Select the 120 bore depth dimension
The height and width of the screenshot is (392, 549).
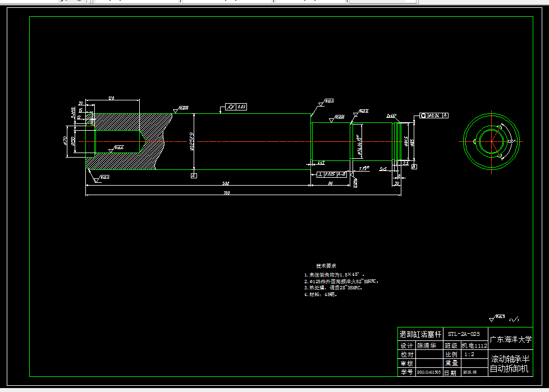pos(111,98)
